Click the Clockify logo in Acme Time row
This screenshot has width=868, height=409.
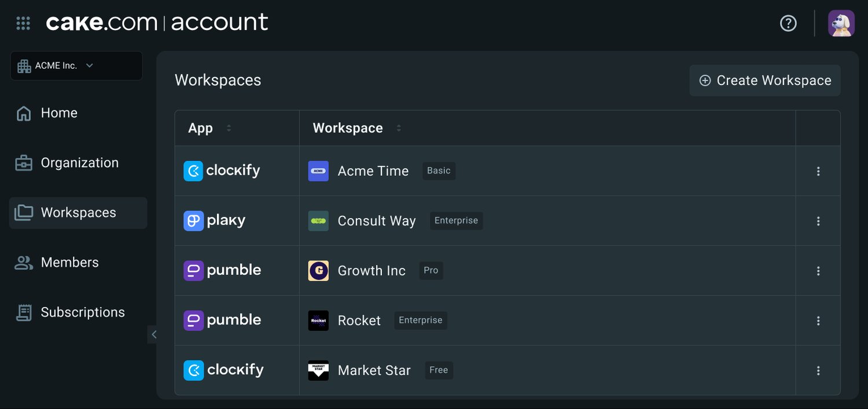[222, 171]
